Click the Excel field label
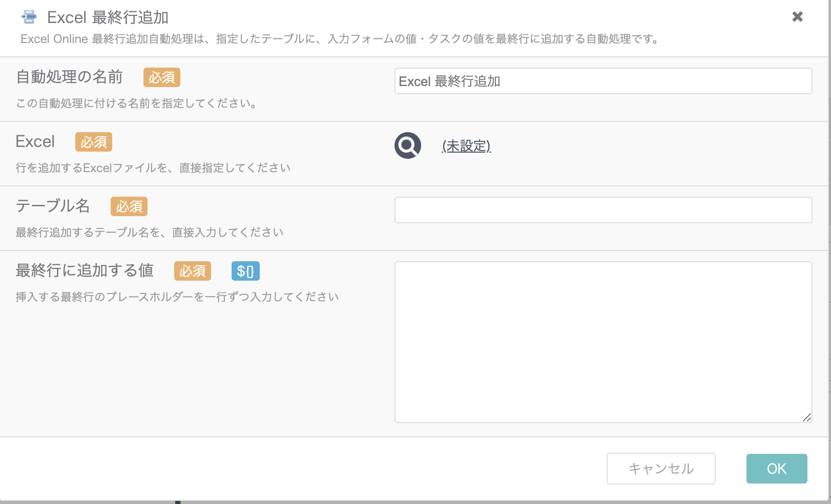Viewport: 831px width, 504px height. click(x=35, y=141)
